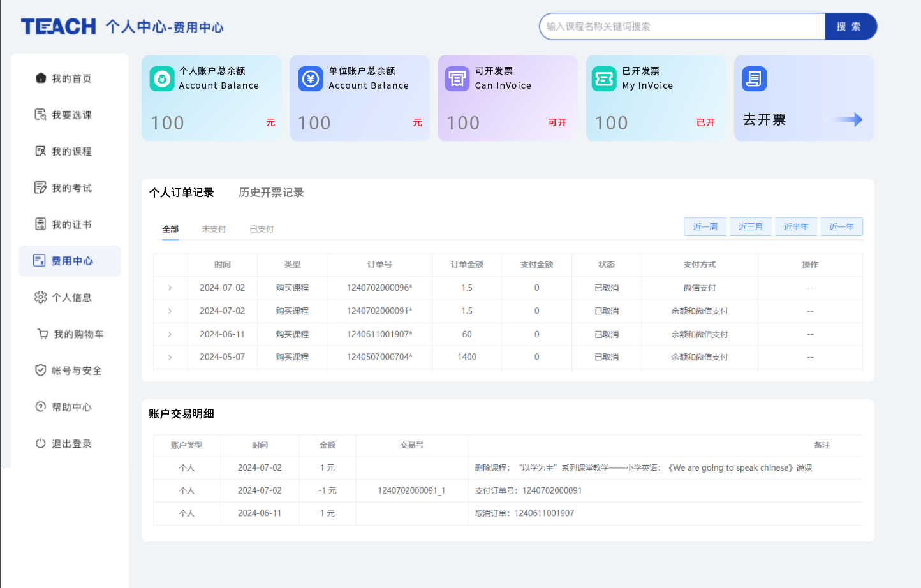
Task: Open 我的课程 menu item
Action: [x=71, y=151]
